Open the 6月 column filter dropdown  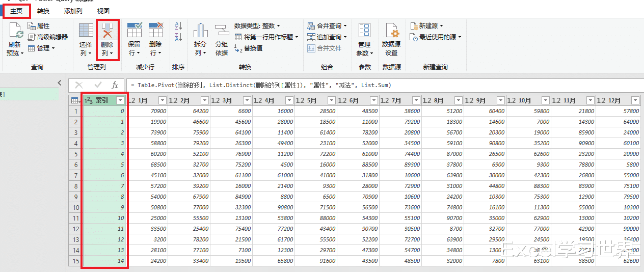374,100
